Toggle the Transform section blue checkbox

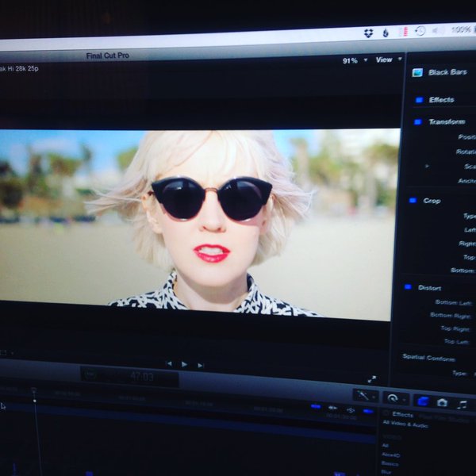coord(417,121)
